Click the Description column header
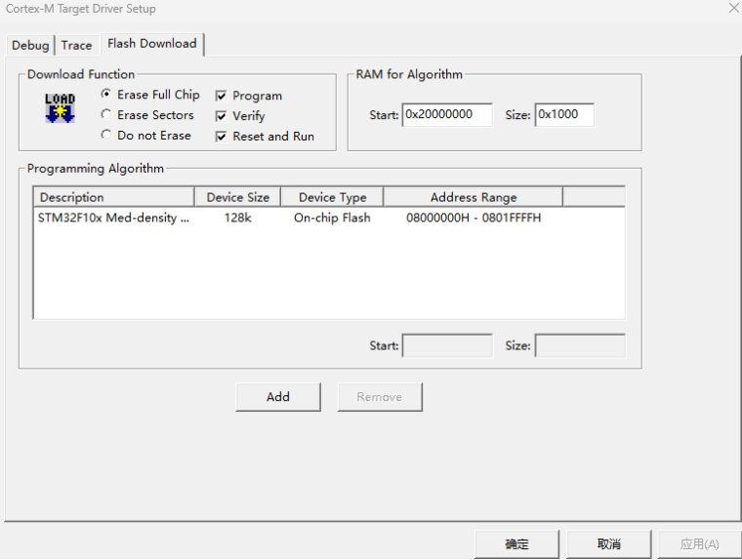Image resolution: width=742 pixels, height=560 pixels. click(113, 197)
